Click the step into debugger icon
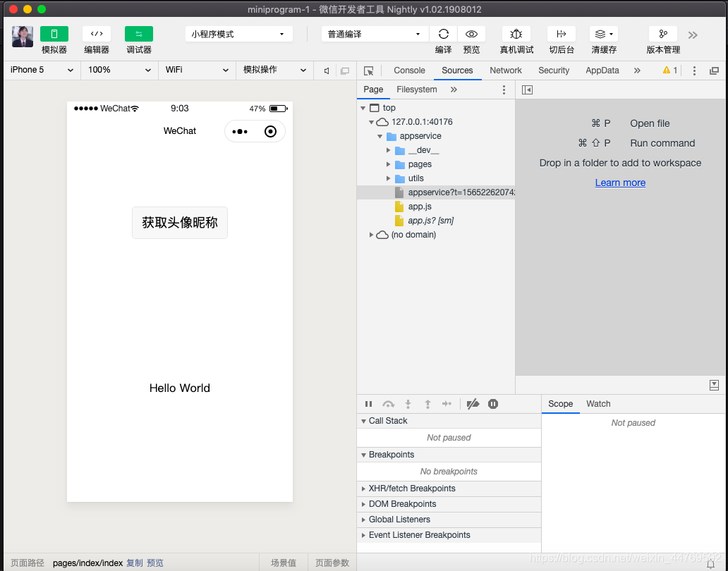The height and width of the screenshot is (571, 728). (x=408, y=404)
